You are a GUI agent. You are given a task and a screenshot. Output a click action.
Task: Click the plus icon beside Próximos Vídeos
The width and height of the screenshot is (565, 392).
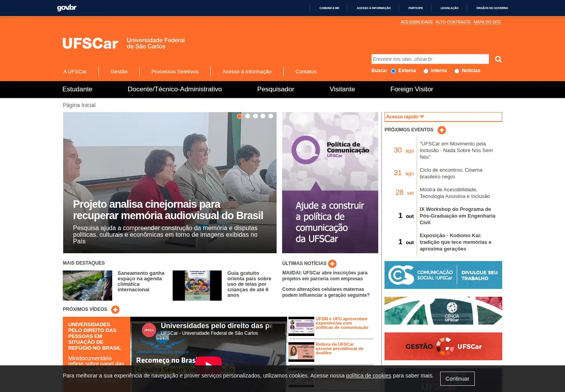115,310
